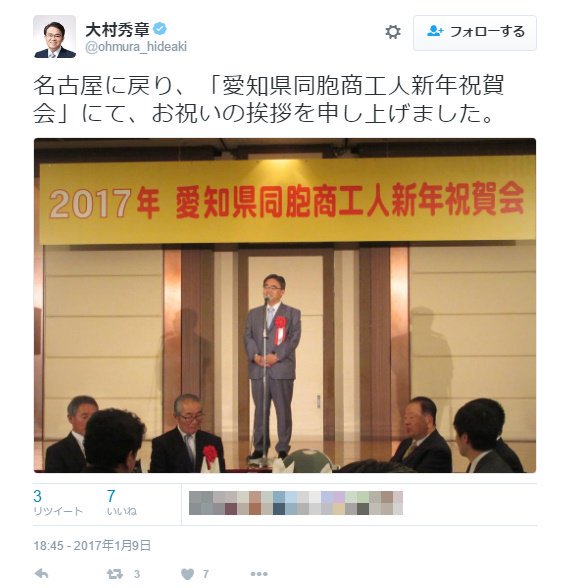Click the reply arrow icon

point(41,574)
